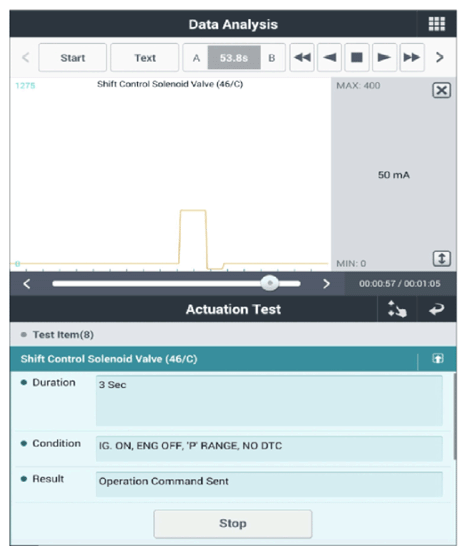
Task: Stop data playback with square icon
Action: click(357, 57)
